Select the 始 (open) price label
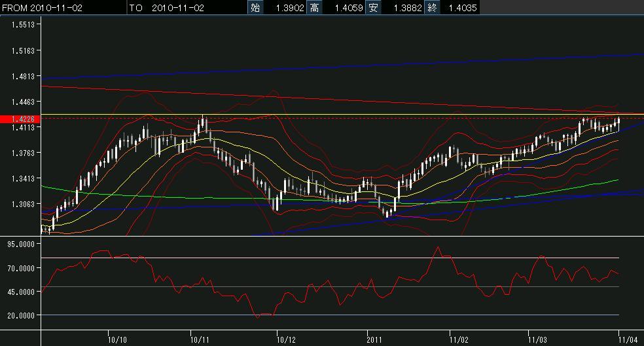Image resolution: width=644 pixels, height=346 pixels. tap(255, 8)
